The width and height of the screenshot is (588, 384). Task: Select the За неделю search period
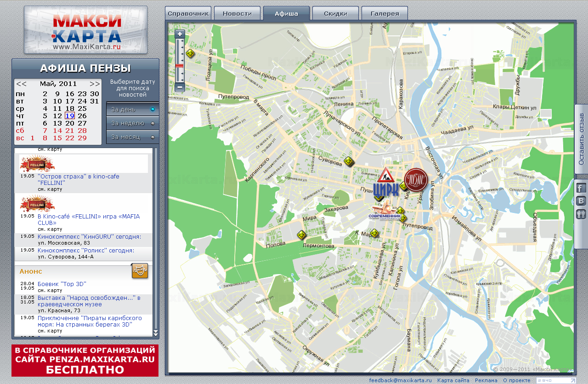pos(133,123)
